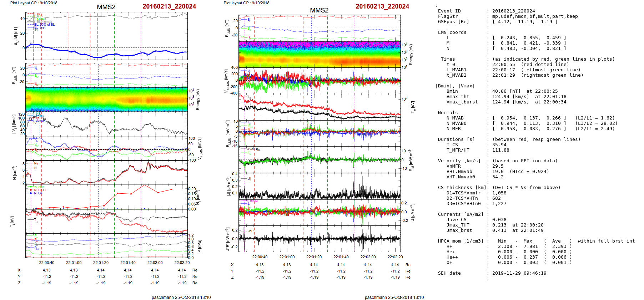Select the Bmin value 40.86 nT
The height and width of the screenshot is (300, 644).
[506, 91]
